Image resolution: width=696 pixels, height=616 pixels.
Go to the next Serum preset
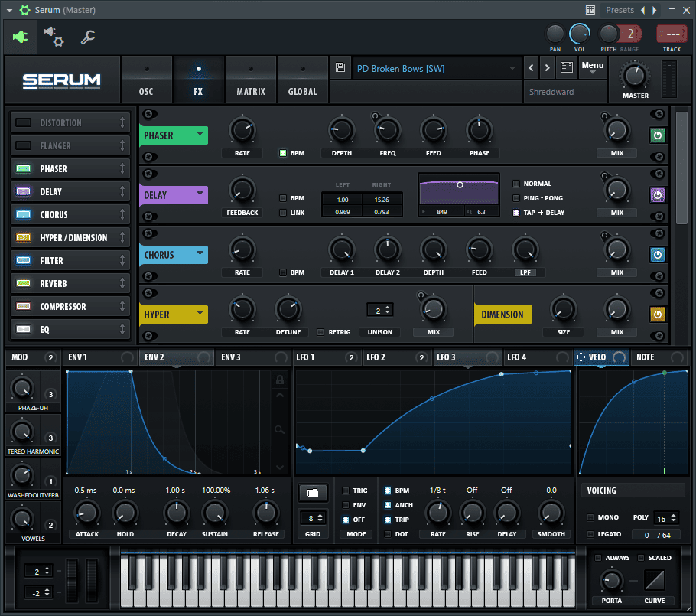pyautogui.click(x=547, y=68)
